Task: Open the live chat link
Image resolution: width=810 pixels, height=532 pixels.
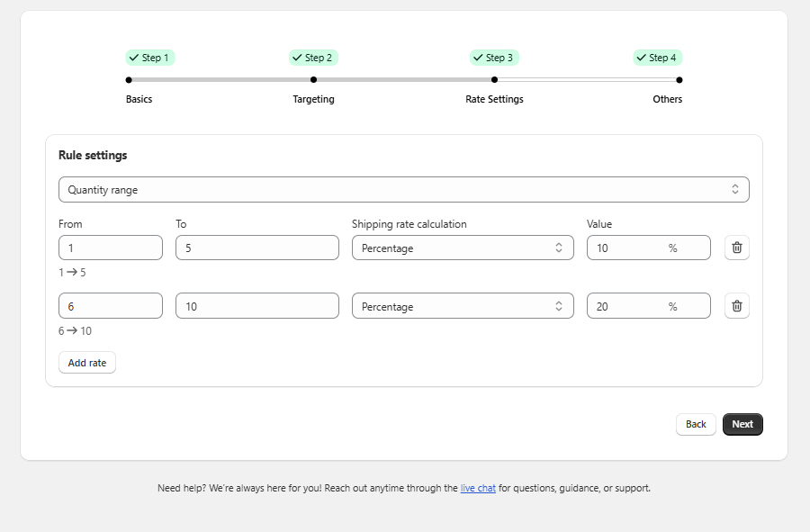Action: click(x=478, y=488)
